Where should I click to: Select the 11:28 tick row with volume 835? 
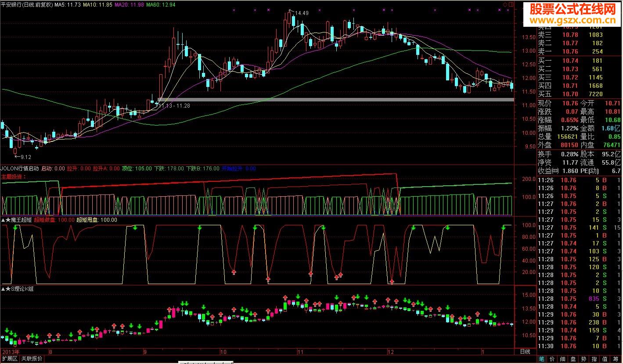pos(580,299)
